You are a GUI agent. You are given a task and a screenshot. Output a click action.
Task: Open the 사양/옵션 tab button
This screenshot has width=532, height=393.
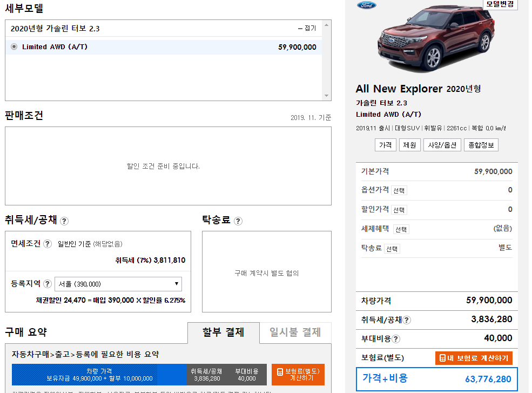pos(442,145)
